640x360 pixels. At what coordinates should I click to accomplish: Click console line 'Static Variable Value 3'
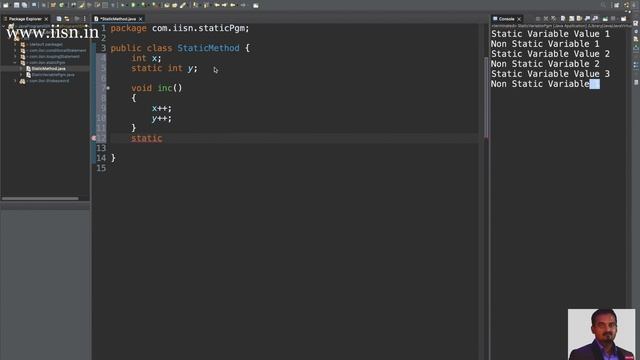550,74
